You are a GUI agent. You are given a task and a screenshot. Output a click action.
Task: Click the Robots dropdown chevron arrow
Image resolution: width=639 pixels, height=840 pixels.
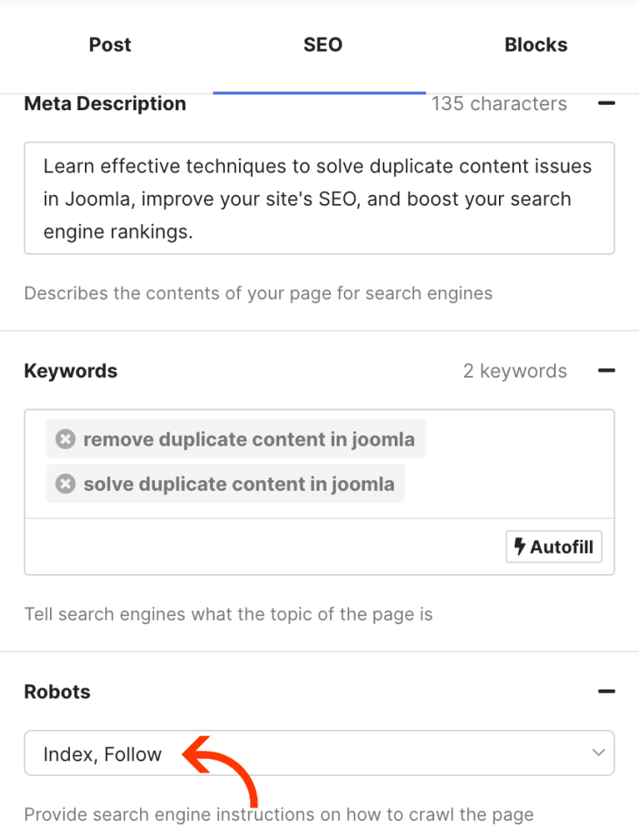coord(599,753)
